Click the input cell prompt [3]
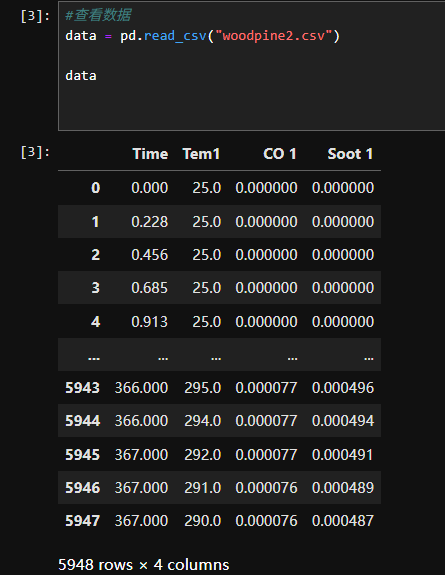445x575 pixels. (35, 16)
